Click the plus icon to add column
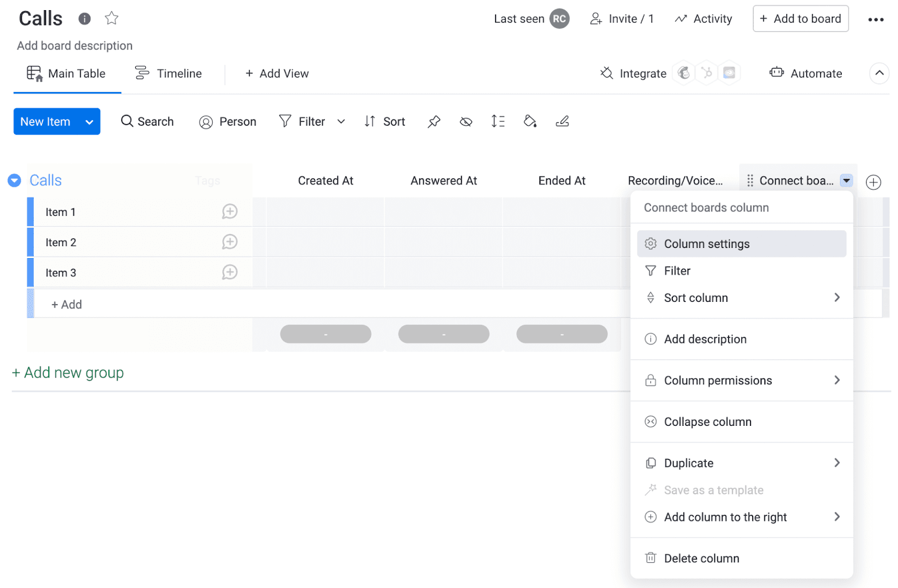The image size is (898, 588). (873, 182)
